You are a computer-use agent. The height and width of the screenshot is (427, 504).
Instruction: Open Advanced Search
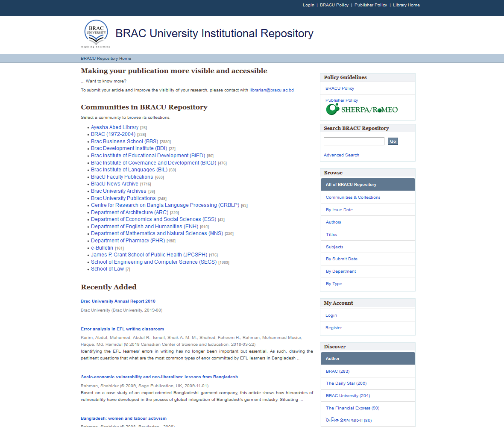tap(341, 155)
